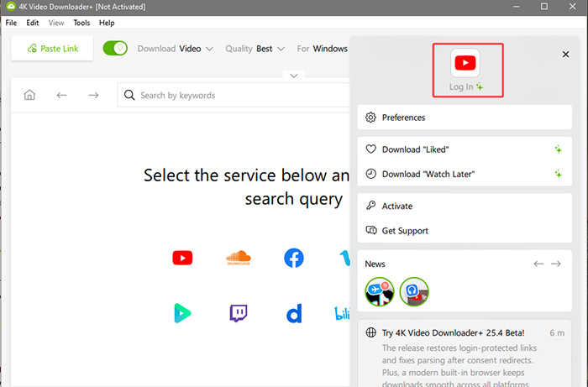Image resolution: width=588 pixels, height=387 pixels.
Task: Collapse the toolbar with the chevron below Quality
Action: pyautogui.click(x=294, y=76)
